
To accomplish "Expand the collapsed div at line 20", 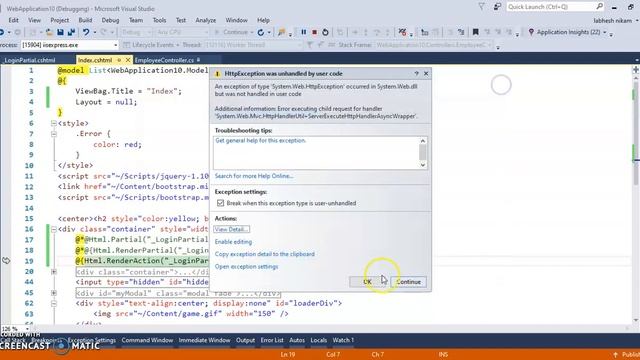I will click(53, 271).
